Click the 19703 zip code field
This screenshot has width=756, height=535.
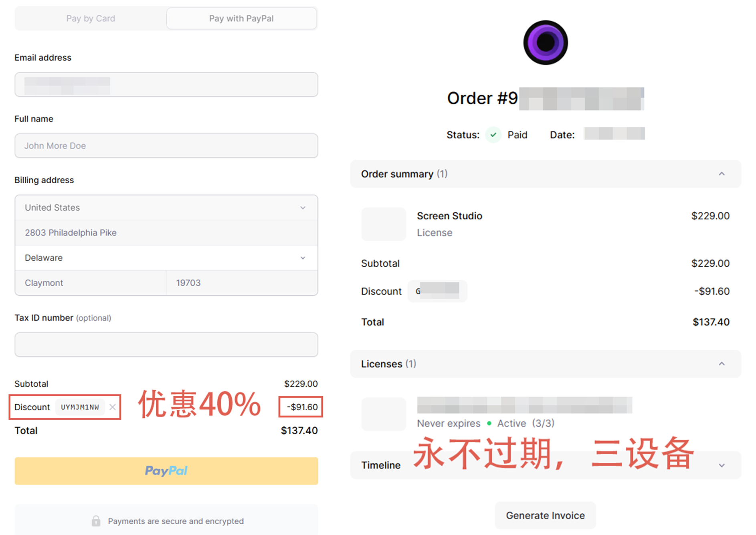pos(242,283)
